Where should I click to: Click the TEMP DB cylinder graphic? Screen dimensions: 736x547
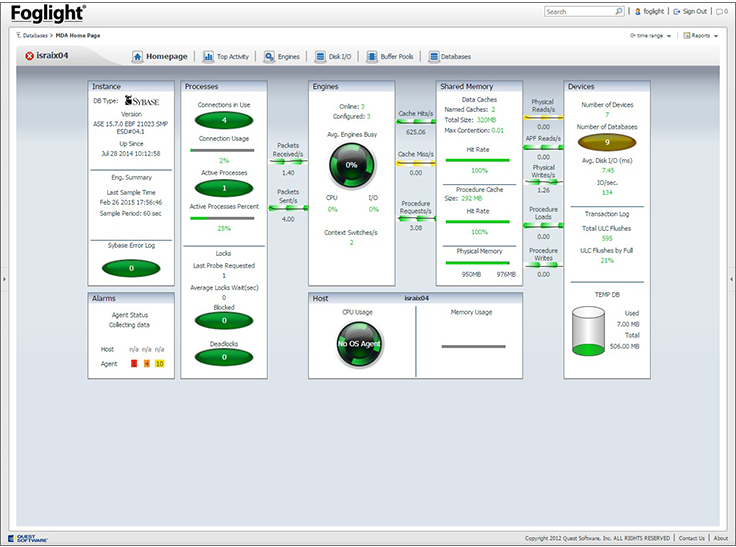[x=588, y=331]
